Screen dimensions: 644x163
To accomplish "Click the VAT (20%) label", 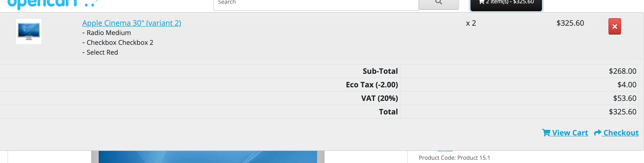I will pyautogui.click(x=379, y=98).
